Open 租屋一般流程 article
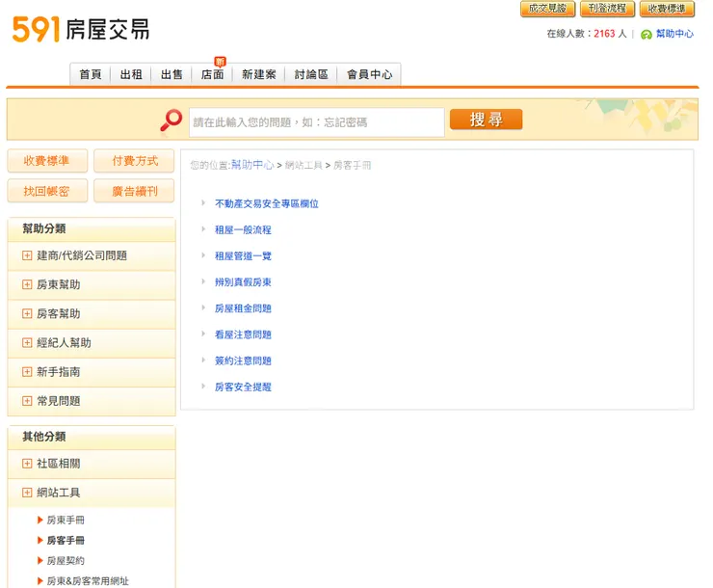713x588 pixels. (x=243, y=230)
